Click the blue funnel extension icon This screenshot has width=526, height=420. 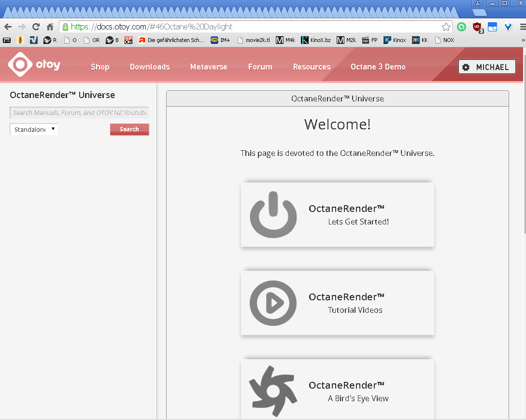tap(508, 27)
